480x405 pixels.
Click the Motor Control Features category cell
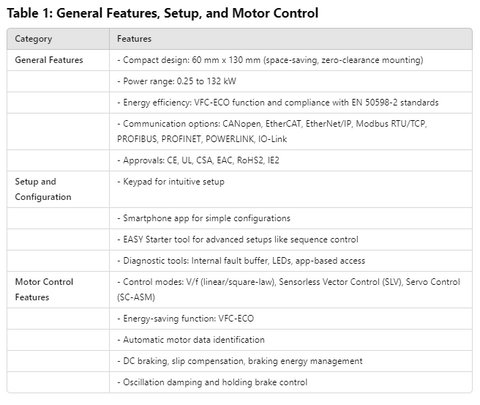coord(58,290)
